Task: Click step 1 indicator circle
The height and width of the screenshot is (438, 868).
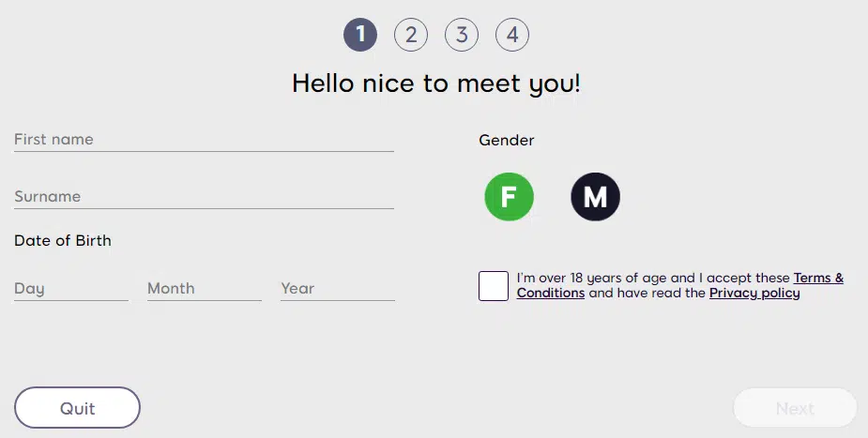Action: coord(360,36)
